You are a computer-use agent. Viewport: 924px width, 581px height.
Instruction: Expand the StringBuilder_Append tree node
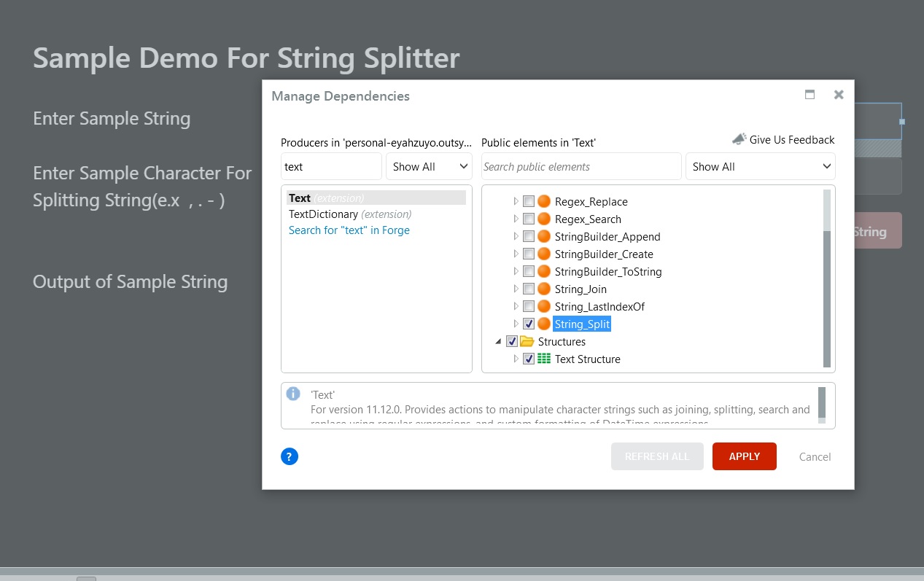tap(516, 236)
